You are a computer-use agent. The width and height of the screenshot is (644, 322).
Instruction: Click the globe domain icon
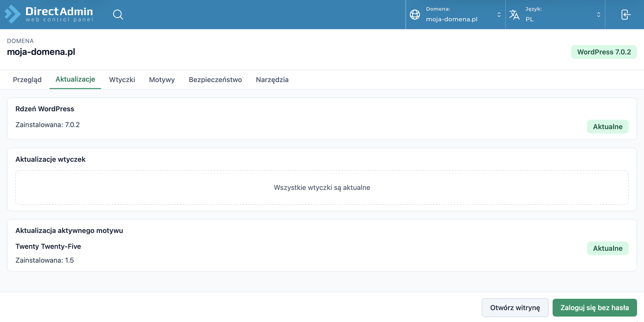(x=415, y=15)
